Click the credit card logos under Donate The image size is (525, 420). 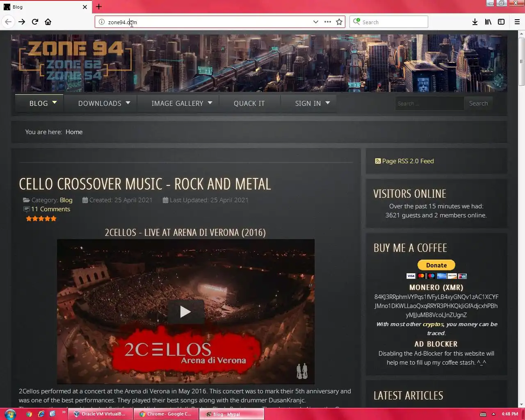[436, 276]
